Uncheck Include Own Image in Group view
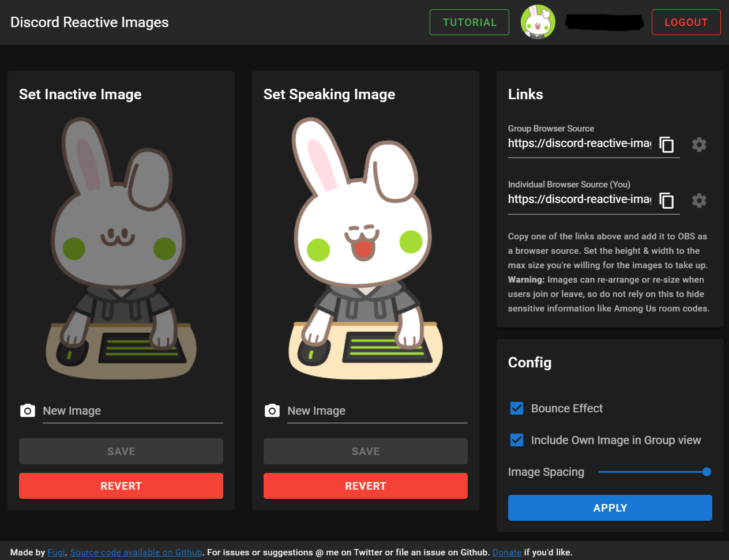 pyautogui.click(x=517, y=440)
